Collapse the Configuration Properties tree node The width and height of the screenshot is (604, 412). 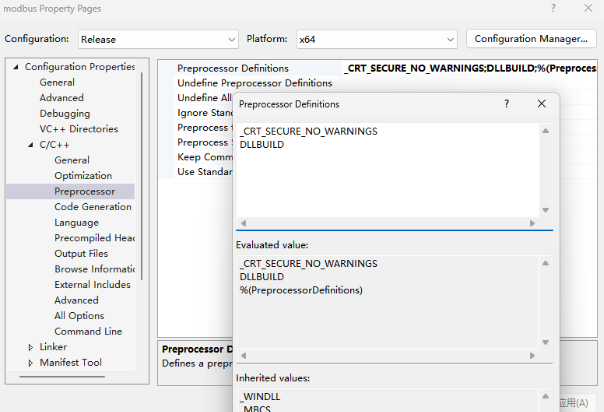tap(16, 67)
